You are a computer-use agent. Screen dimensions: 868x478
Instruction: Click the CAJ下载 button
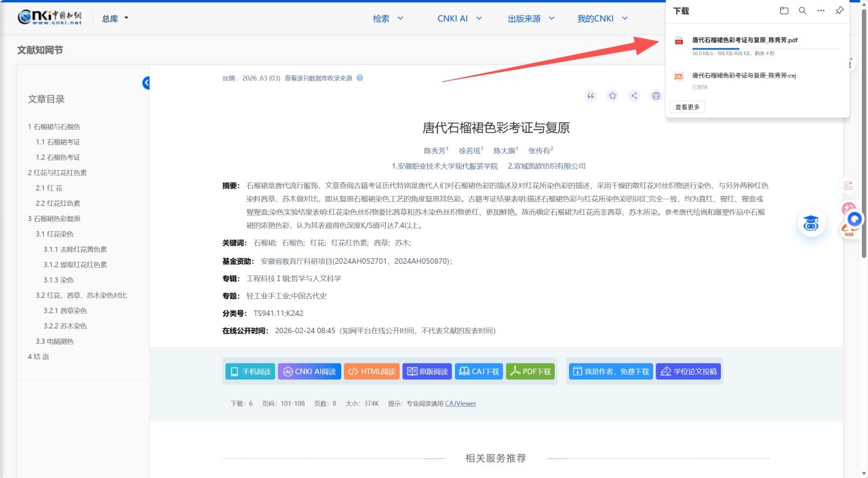[x=479, y=371]
